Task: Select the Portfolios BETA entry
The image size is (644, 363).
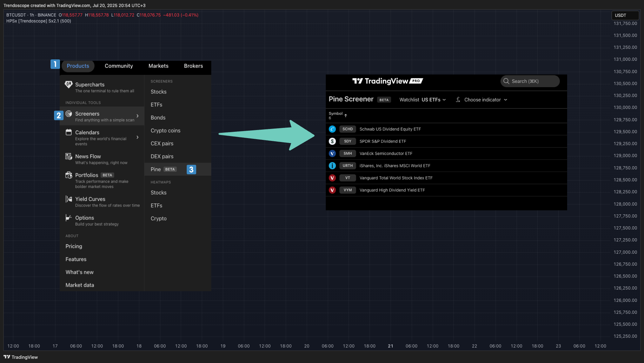Action: coord(102,180)
